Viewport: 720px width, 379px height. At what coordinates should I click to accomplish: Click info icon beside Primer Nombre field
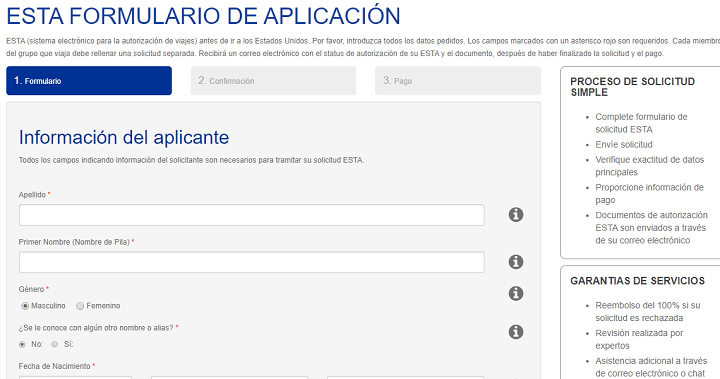pyautogui.click(x=516, y=262)
